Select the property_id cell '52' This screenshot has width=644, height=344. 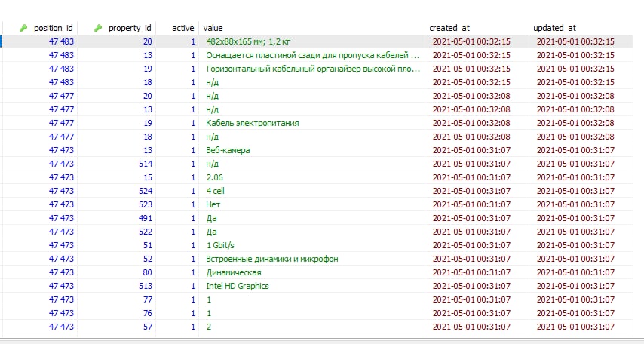[x=116, y=259]
